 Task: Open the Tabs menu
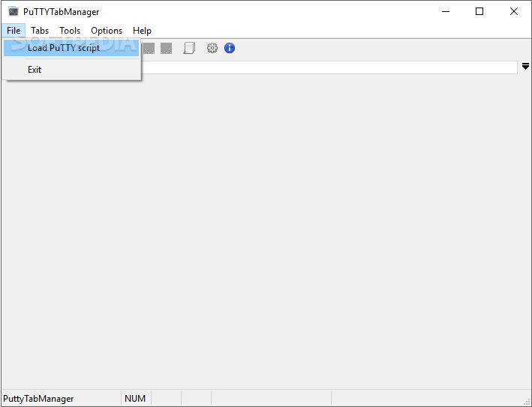pos(40,31)
